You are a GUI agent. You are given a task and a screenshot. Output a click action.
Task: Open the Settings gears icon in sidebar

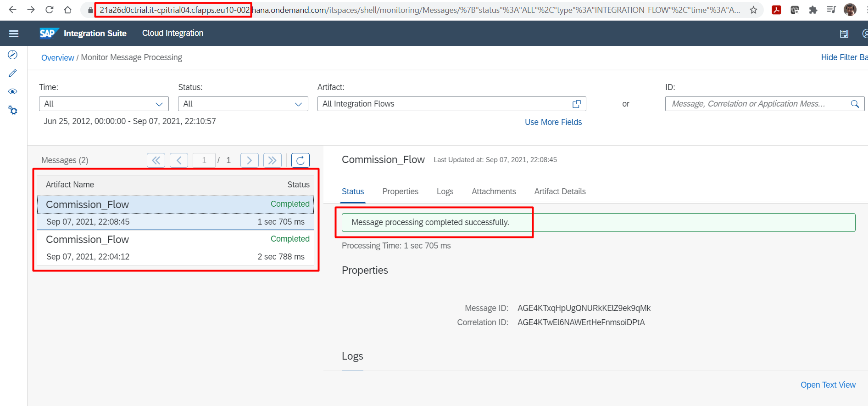[13, 110]
